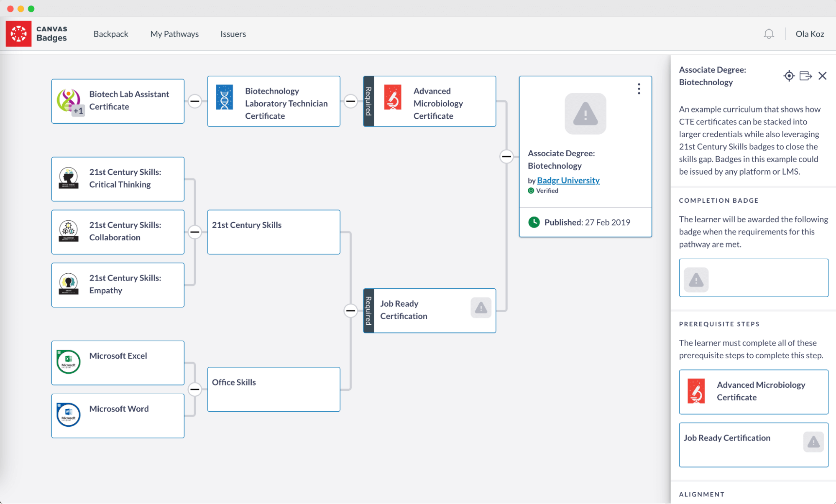Open prerequisite Job Ready Certification card
This screenshot has height=504, width=836.
click(754, 445)
